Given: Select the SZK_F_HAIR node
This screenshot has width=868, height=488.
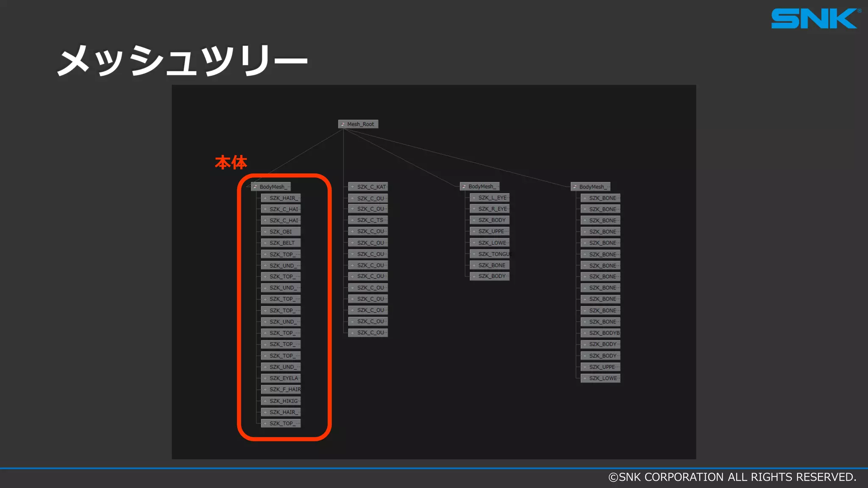Looking at the screenshot, I should (285, 389).
